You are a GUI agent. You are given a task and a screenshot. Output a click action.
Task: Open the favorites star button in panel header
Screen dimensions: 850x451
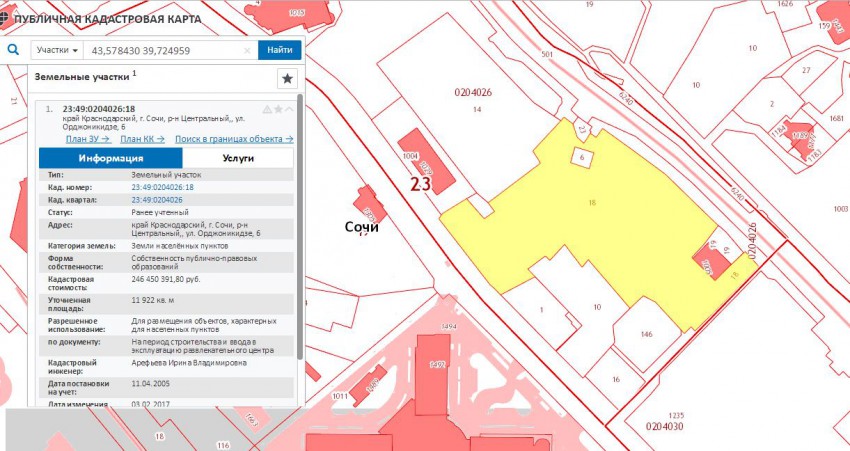pos(287,78)
